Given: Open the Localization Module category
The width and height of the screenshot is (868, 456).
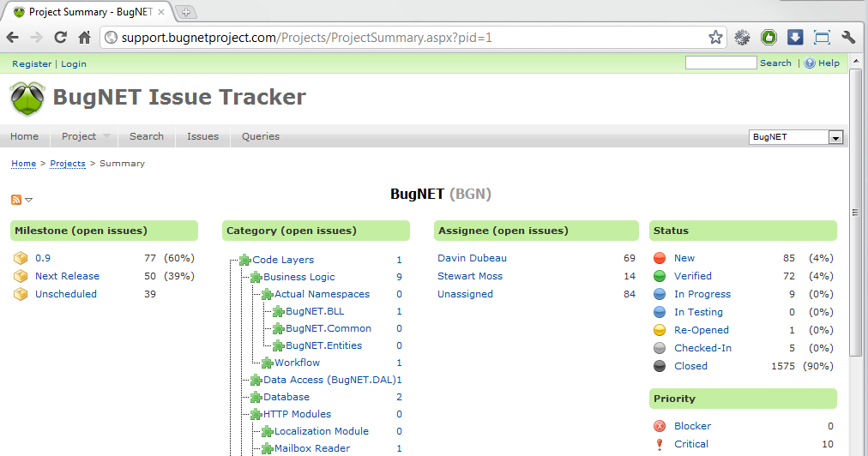Looking at the screenshot, I should pyautogui.click(x=322, y=431).
